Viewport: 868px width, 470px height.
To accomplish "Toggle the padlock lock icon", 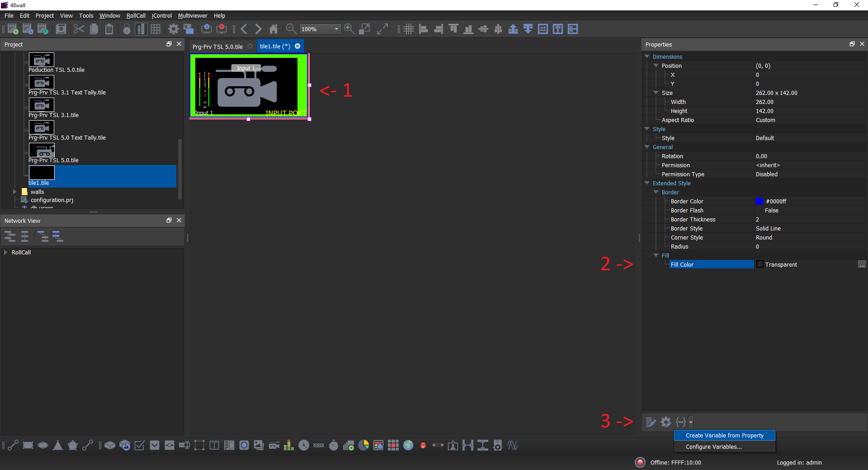I will tap(127, 29).
